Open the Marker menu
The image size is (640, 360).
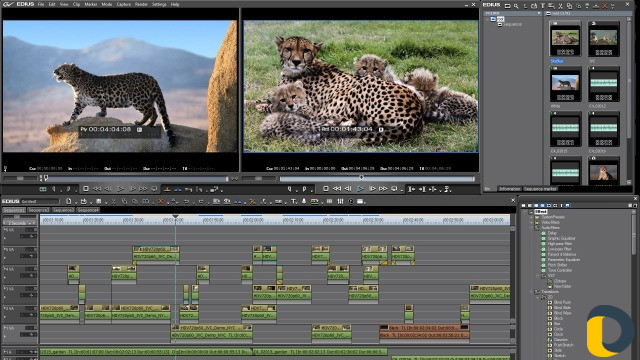[91, 4]
